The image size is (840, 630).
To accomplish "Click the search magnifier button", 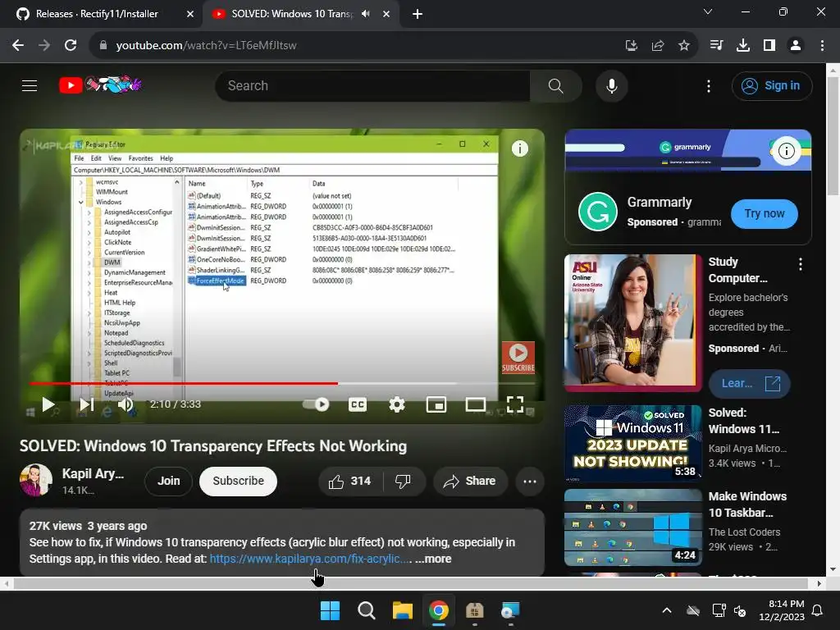I will [555, 85].
